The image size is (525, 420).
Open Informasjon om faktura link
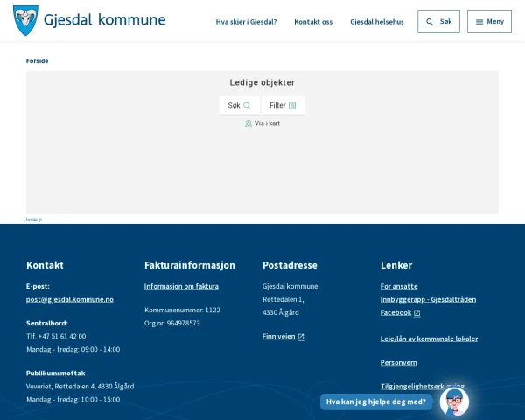pyautogui.click(x=181, y=286)
